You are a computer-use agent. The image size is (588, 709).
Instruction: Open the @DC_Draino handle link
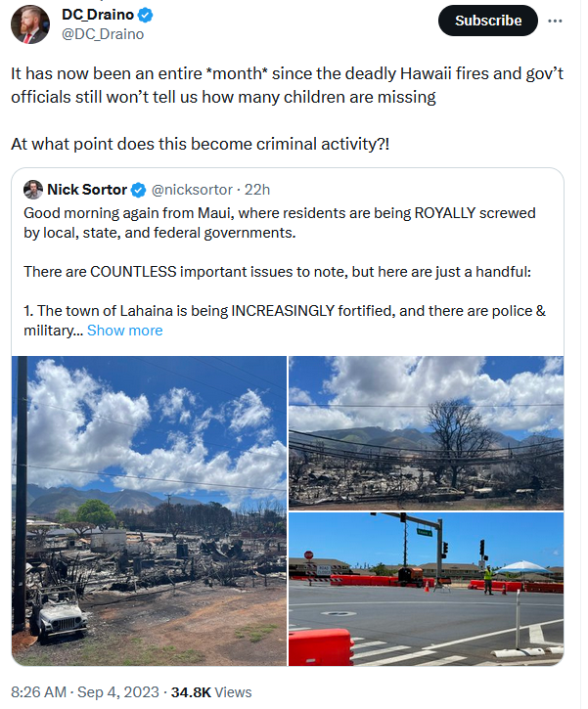coord(103,34)
